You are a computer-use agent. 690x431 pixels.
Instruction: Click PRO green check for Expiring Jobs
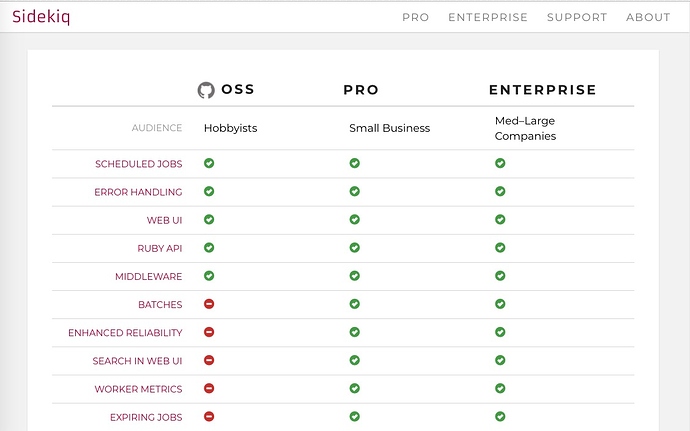pyautogui.click(x=355, y=417)
